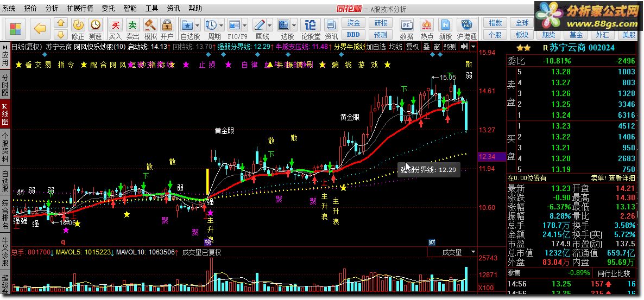The height and width of the screenshot is (300, 644).
Task: Toggle the 复权 price adjustment button
Action: [x=412, y=47]
